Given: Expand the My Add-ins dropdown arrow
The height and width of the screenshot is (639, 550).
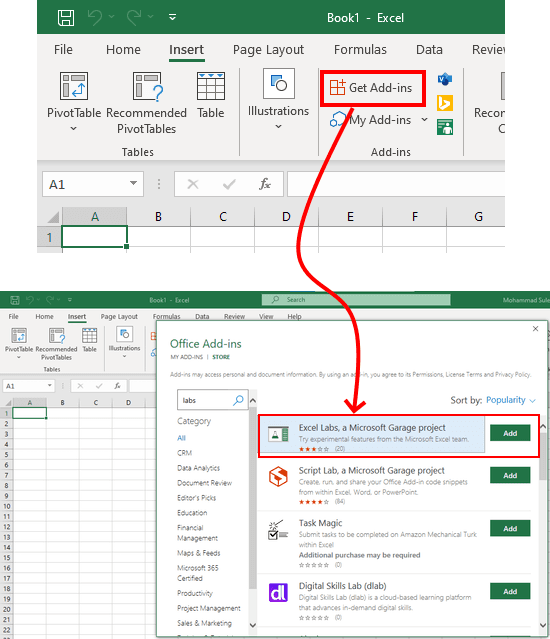Looking at the screenshot, I should (x=424, y=119).
